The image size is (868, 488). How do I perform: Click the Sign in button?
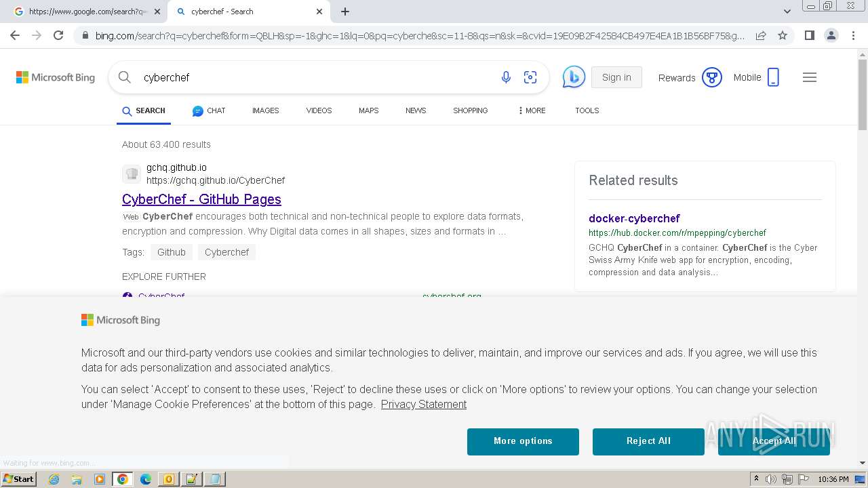[616, 77]
